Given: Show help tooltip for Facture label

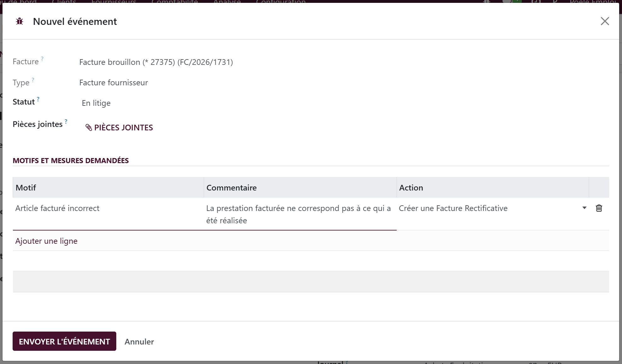Looking at the screenshot, I should pos(42,59).
